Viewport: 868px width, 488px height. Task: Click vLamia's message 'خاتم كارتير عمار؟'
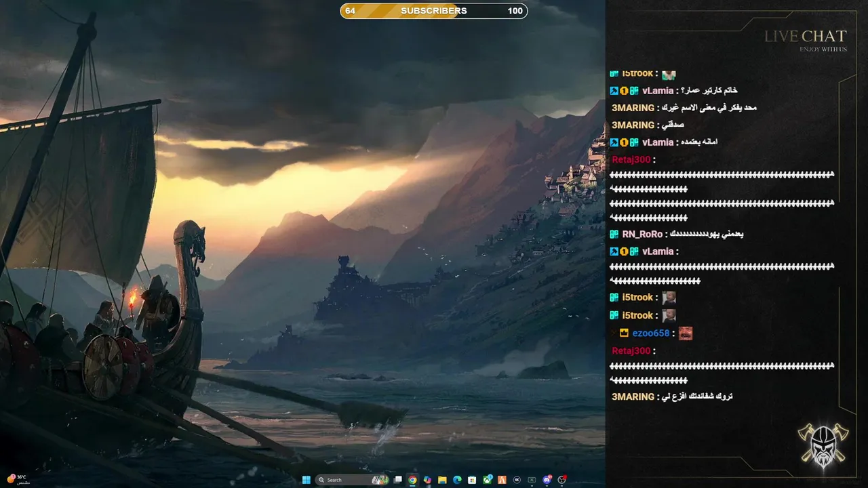708,90
